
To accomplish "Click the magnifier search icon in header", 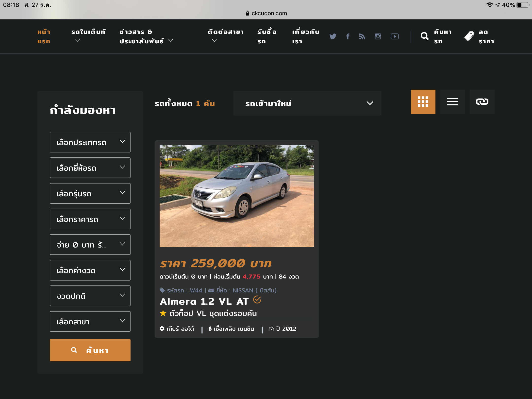I will [x=424, y=36].
